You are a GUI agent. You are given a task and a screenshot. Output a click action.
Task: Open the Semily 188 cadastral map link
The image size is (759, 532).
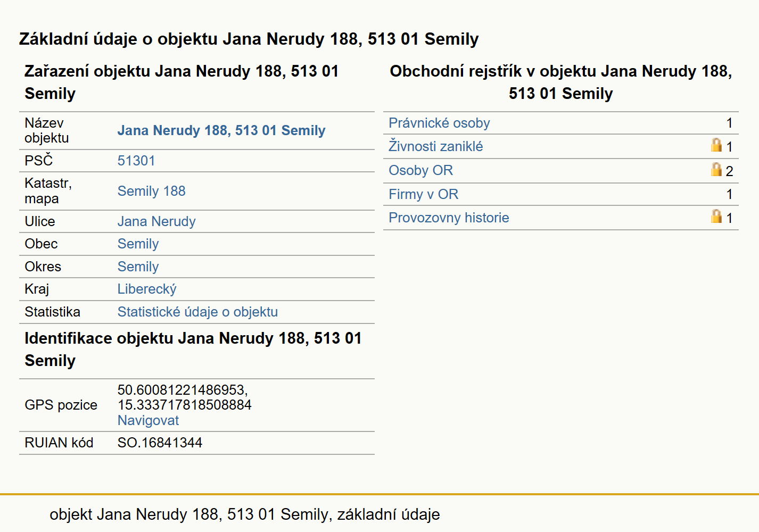coord(152,191)
